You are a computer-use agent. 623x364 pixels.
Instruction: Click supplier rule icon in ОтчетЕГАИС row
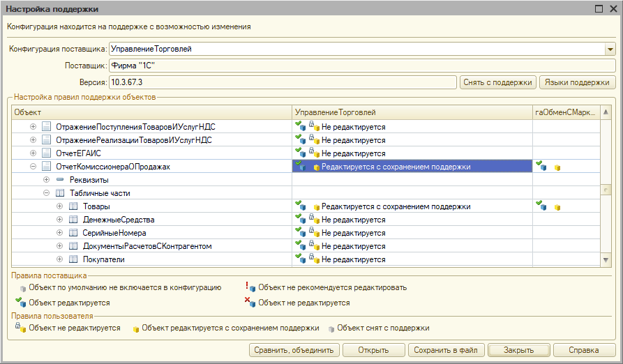coord(301,153)
